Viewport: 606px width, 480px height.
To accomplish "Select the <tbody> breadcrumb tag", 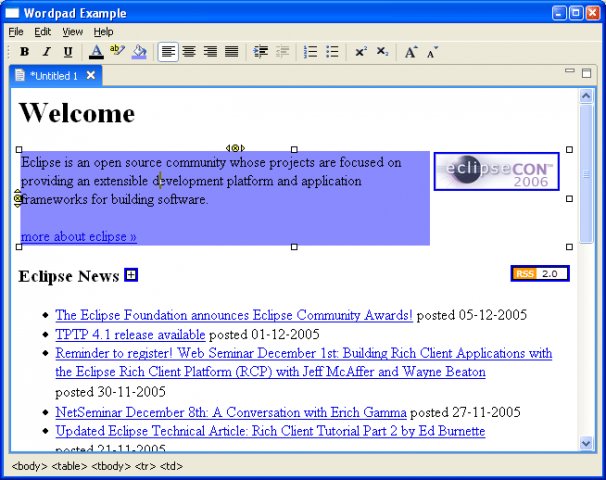I will point(111,466).
